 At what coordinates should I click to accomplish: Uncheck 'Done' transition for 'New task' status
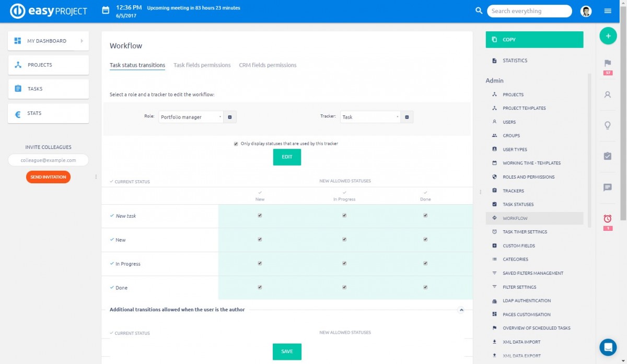[x=425, y=215]
